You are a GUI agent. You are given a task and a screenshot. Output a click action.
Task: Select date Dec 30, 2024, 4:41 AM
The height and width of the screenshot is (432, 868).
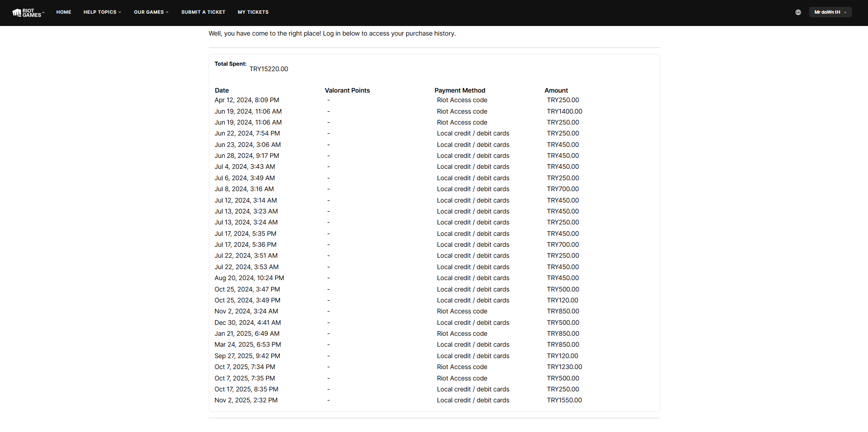[248, 323]
